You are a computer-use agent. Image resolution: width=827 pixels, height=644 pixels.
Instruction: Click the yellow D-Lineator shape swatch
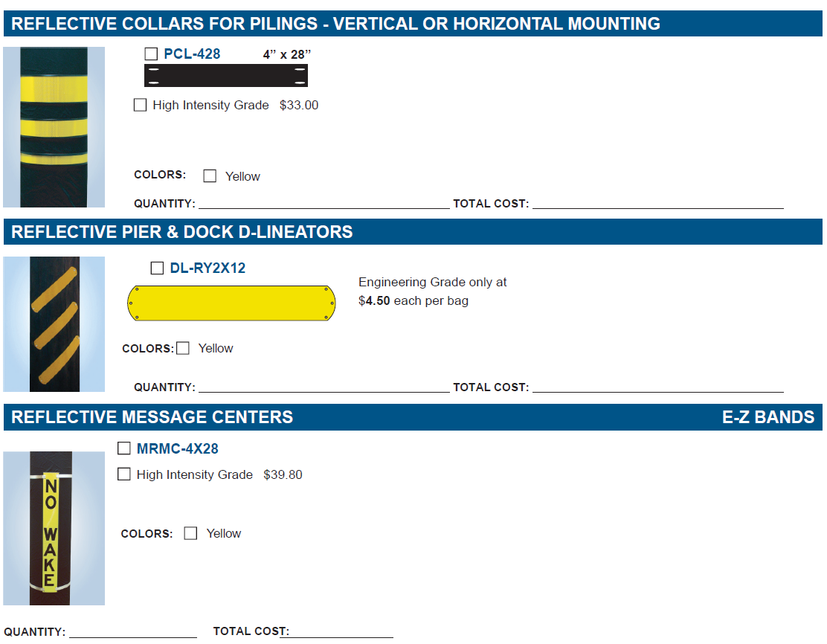[231, 303]
